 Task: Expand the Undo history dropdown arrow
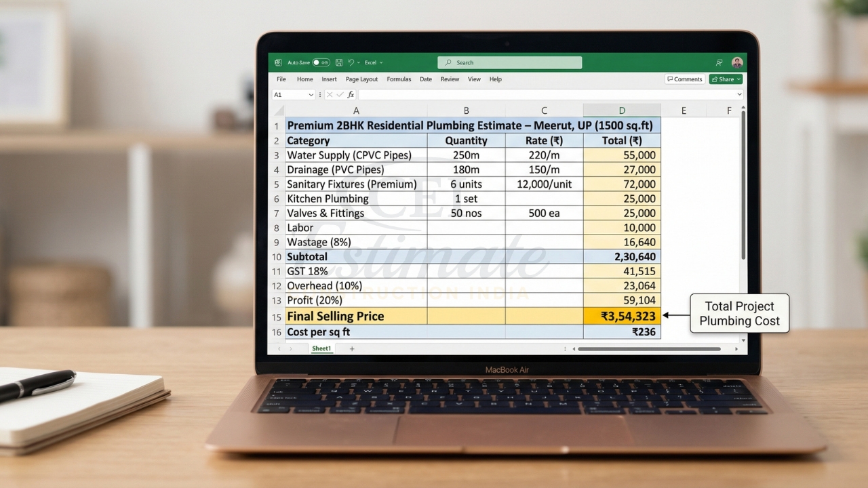click(358, 62)
